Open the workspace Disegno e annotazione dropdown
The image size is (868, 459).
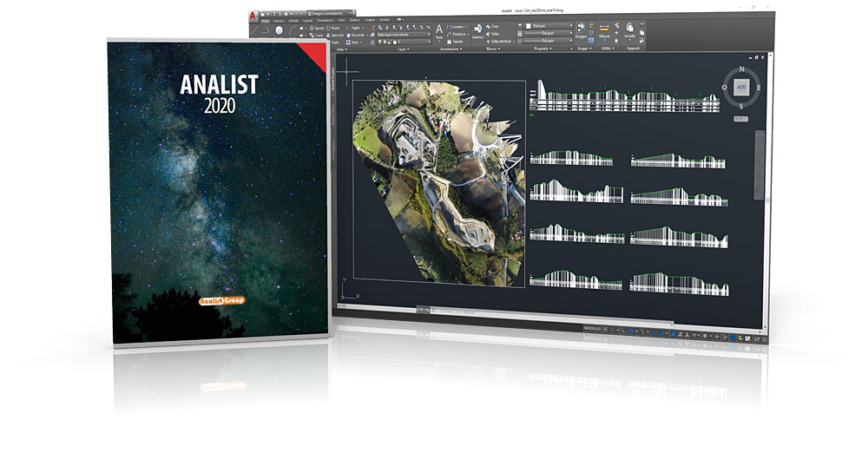(x=329, y=13)
